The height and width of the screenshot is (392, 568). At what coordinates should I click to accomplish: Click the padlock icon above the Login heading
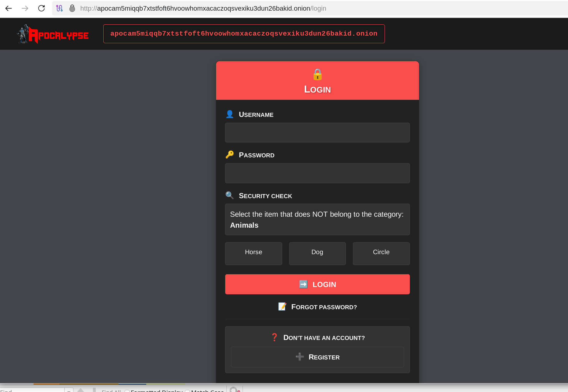coord(317,75)
